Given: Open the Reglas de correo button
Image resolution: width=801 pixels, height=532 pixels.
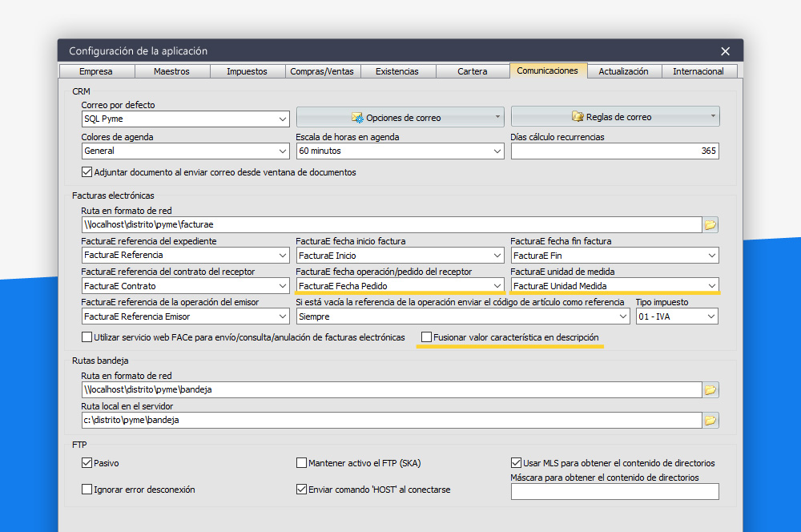Looking at the screenshot, I should 614,117.
